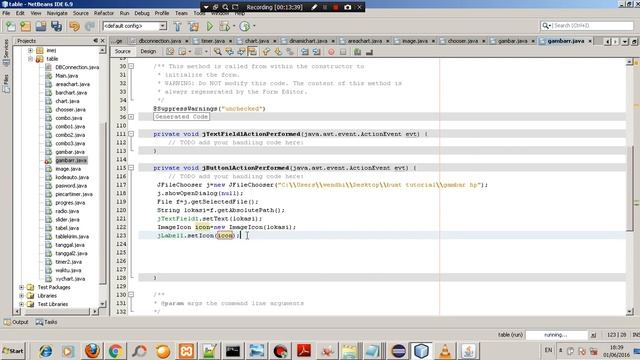This screenshot has width=640, height=360.
Task: Click the red Start Macro Recording icon
Action: coord(331,52)
